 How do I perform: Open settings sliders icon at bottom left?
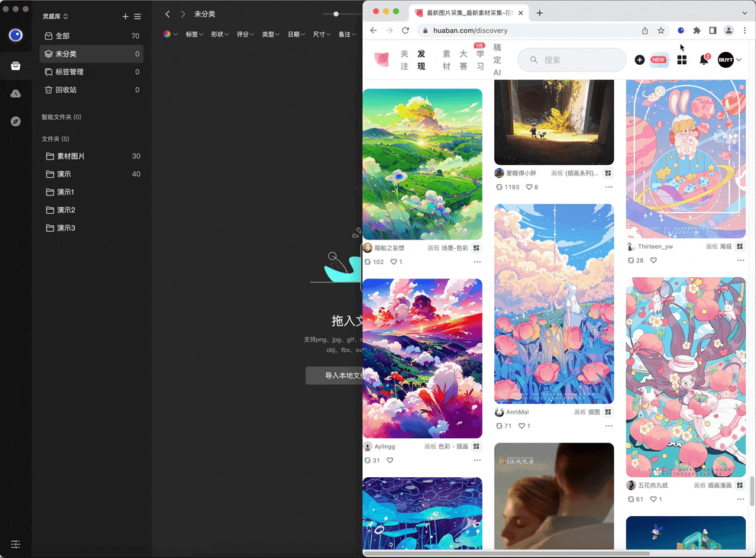click(15, 544)
